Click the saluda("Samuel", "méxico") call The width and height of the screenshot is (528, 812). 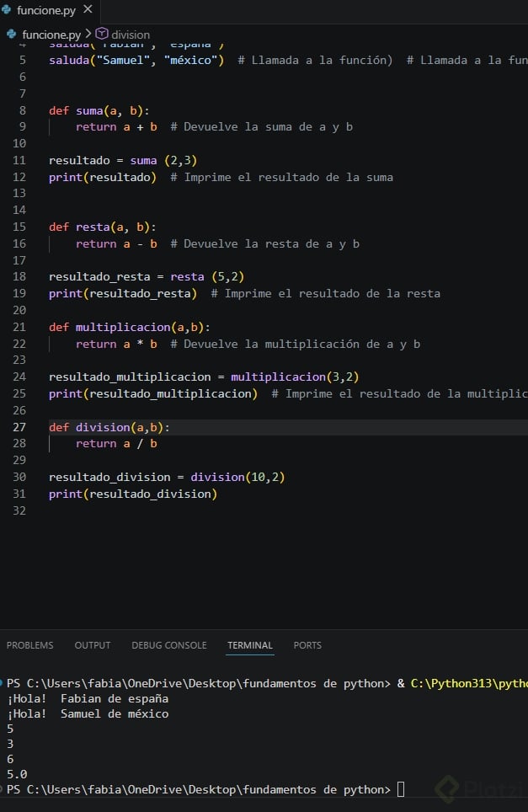tap(136, 60)
